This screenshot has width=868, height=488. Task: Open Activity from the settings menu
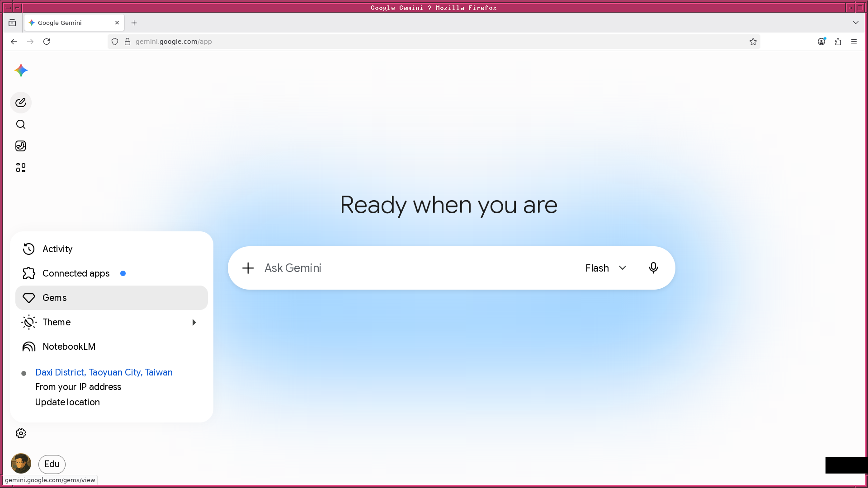point(112,249)
